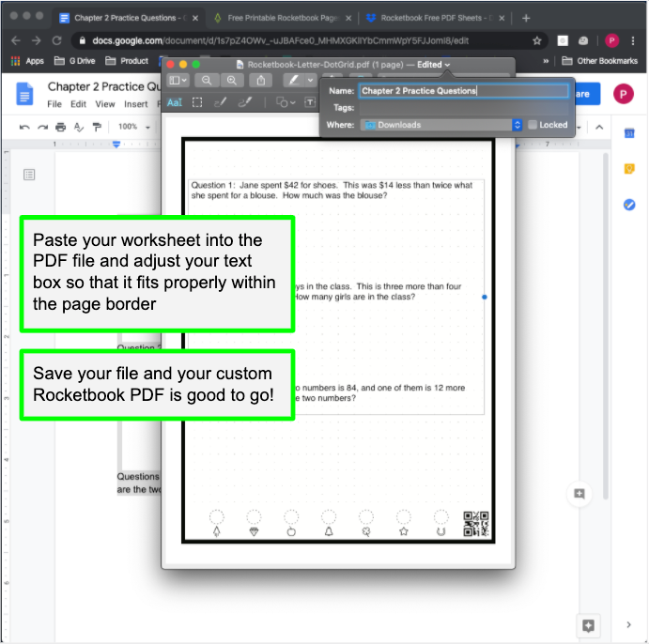Open the Shapes tool menu
649x644 pixels.
point(286,102)
